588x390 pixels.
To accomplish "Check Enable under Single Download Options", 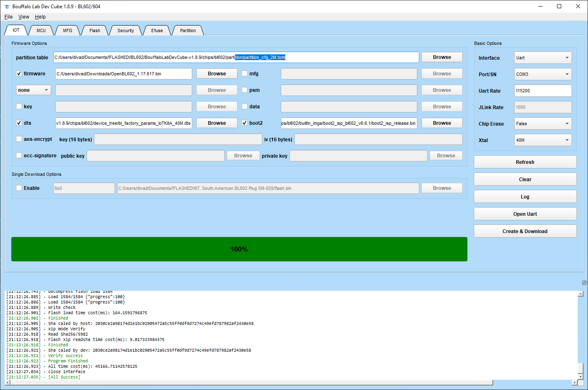I will click(19, 188).
